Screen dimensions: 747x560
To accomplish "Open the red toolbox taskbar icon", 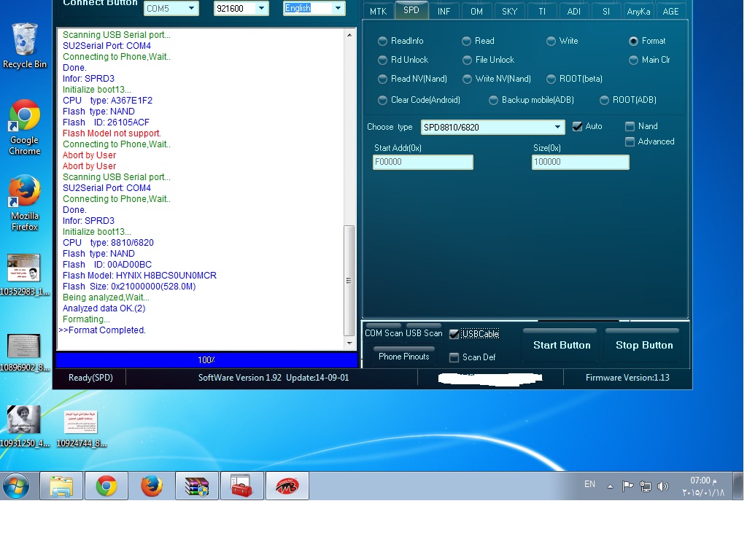I will (x=241, y=486).
